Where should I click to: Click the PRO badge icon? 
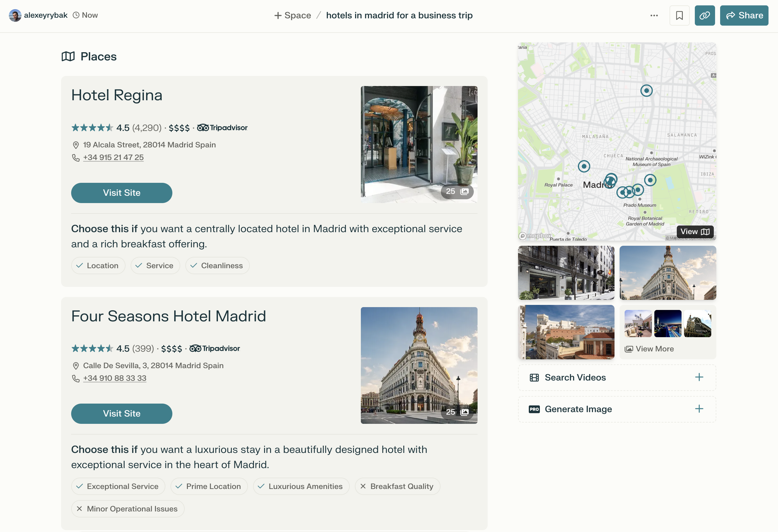pyautogui.click(x=534, y=409)
